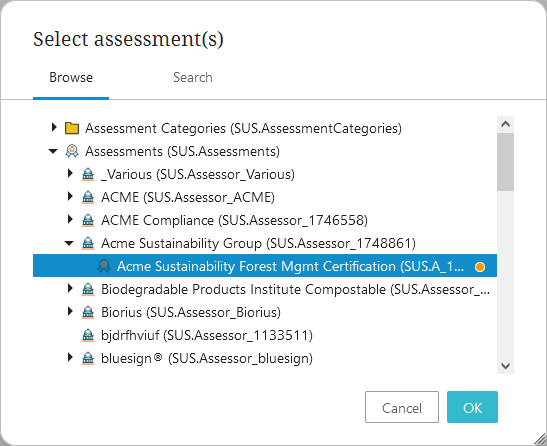Collapse the Assessments tree node
The image size is (547, 446).
tap(53, 151)
